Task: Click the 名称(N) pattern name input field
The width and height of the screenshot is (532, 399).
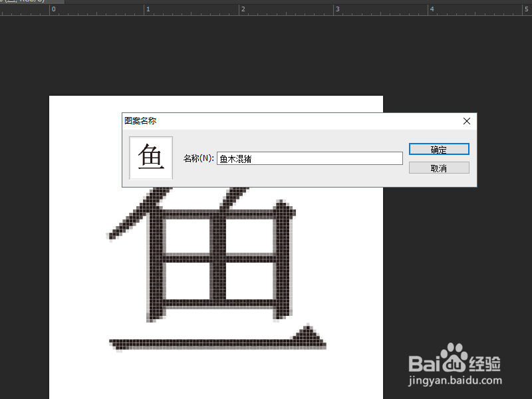Action: click(x=310, y=158)
